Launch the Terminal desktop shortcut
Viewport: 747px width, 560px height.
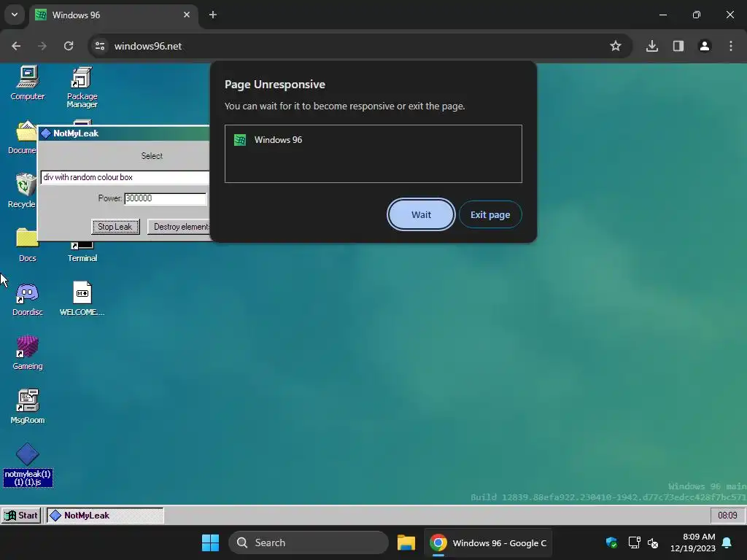pyautogui.click(x=82, y=252)
